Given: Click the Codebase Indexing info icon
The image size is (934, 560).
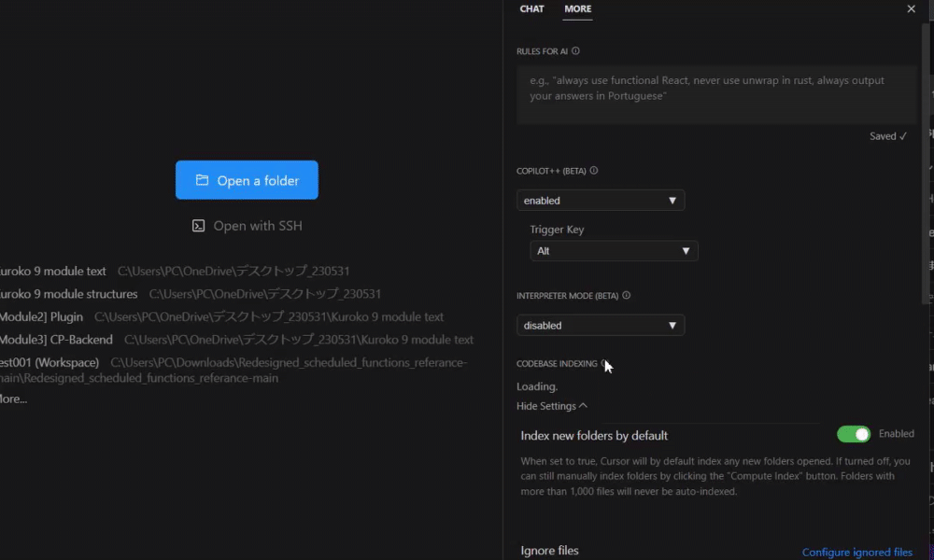Looking at the screenshot, I should pyautogui.click(x=605, y=363).
